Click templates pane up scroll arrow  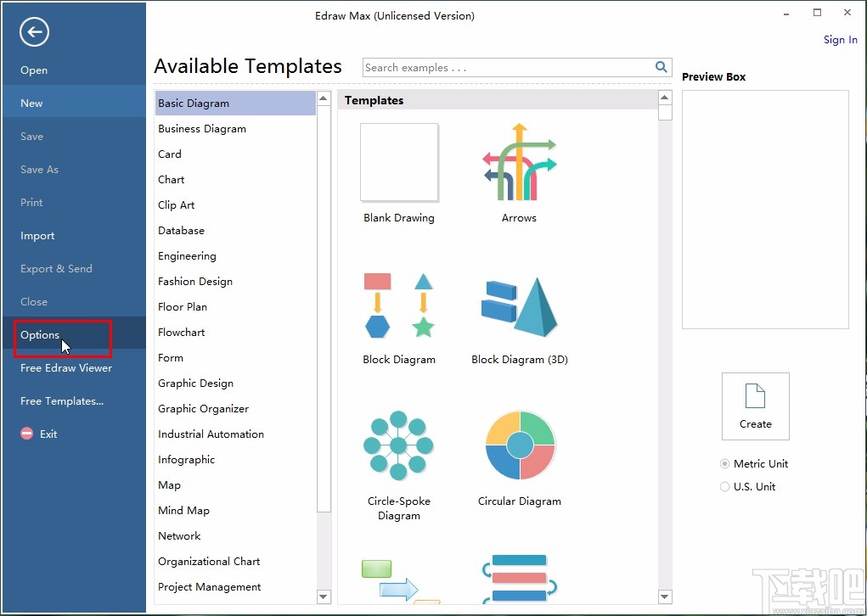[x=665, y=98]
